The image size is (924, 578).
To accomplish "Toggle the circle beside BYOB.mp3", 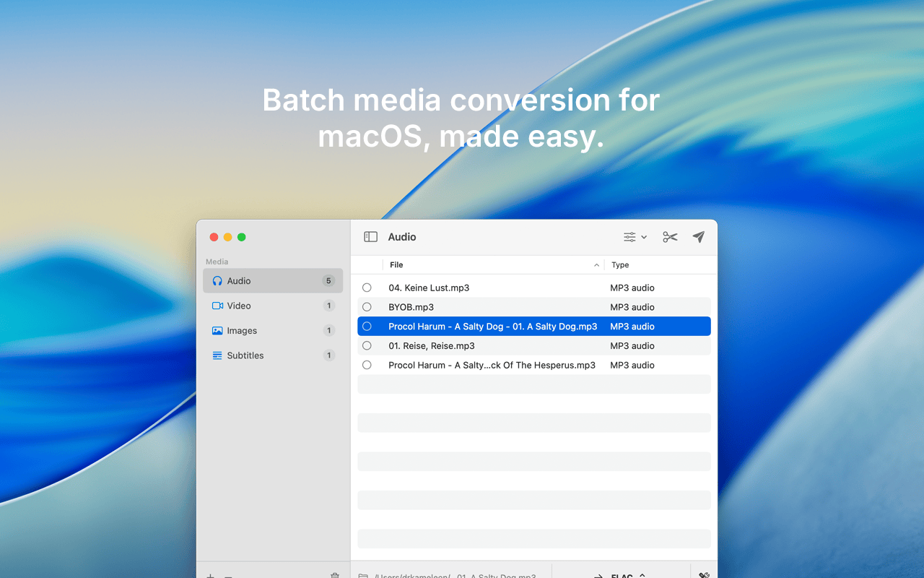I will 367,307.
